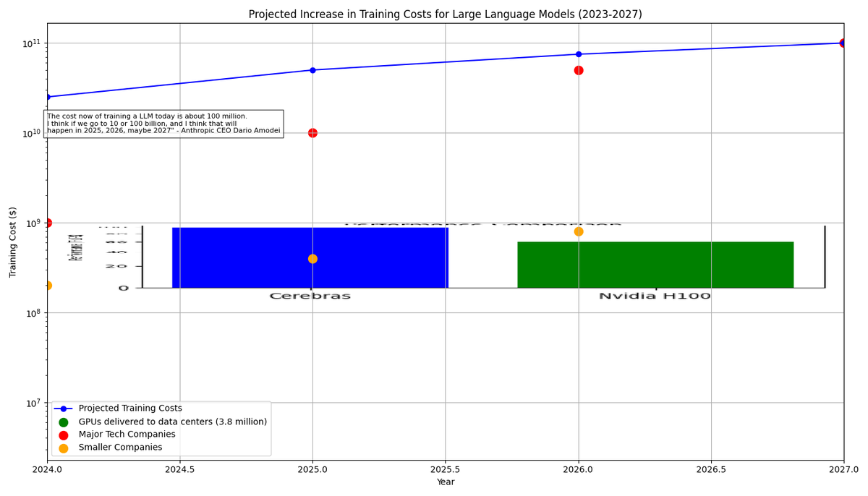This screenshot has height=496, width=868.
Task: Select the 2025.5 x-axis tick label
Action: [446, 469]
